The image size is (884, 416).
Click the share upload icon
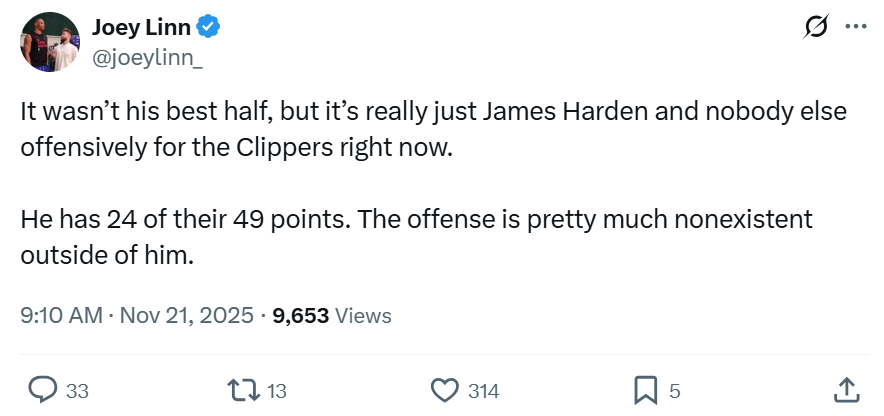(844, 390)
